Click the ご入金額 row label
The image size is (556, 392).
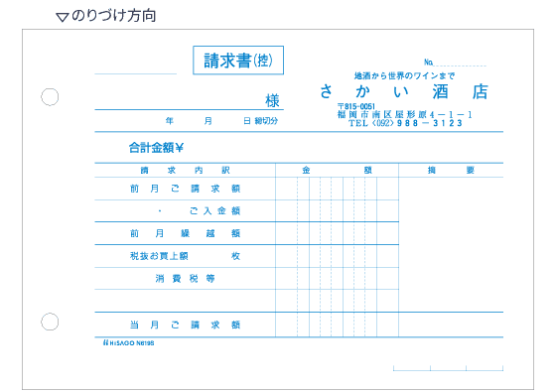pos(214,210)
